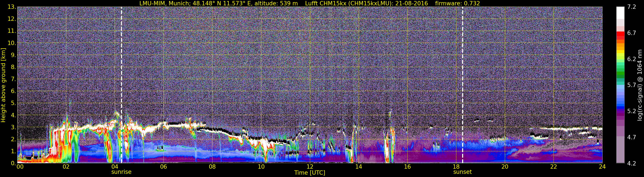
Task: Click the '10' tick on the time axis
Action: coord(261,167)
